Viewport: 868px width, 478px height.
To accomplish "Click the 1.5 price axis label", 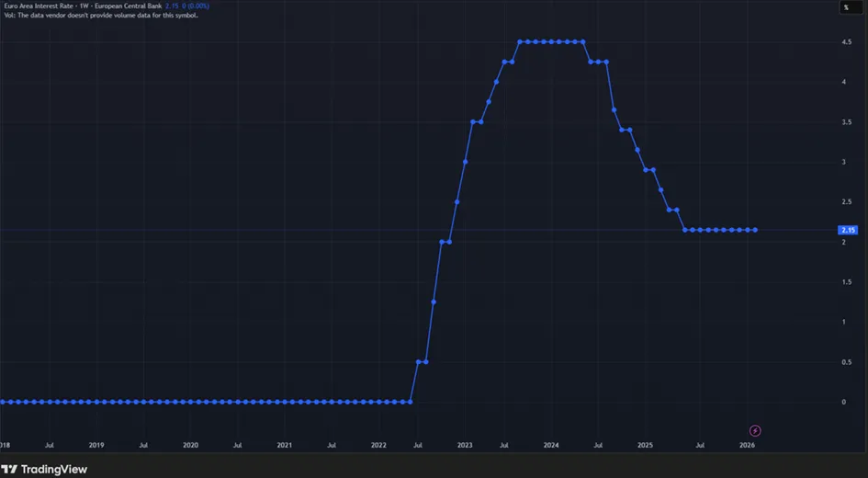I will tap(846, 282).
